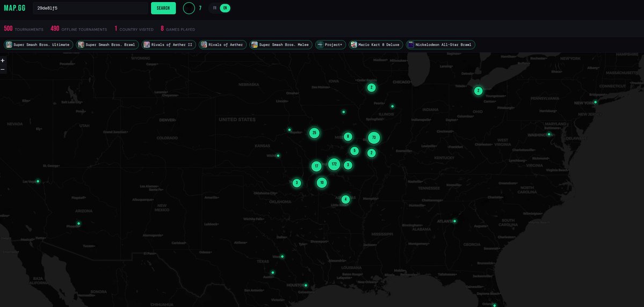Click the tournament dot at New York
644x307 pixels.
(x=595, y=102)
